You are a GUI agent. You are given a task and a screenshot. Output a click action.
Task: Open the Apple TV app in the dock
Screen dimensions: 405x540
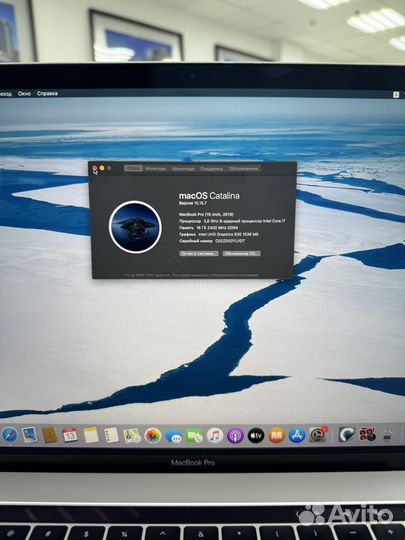point(256,436)
